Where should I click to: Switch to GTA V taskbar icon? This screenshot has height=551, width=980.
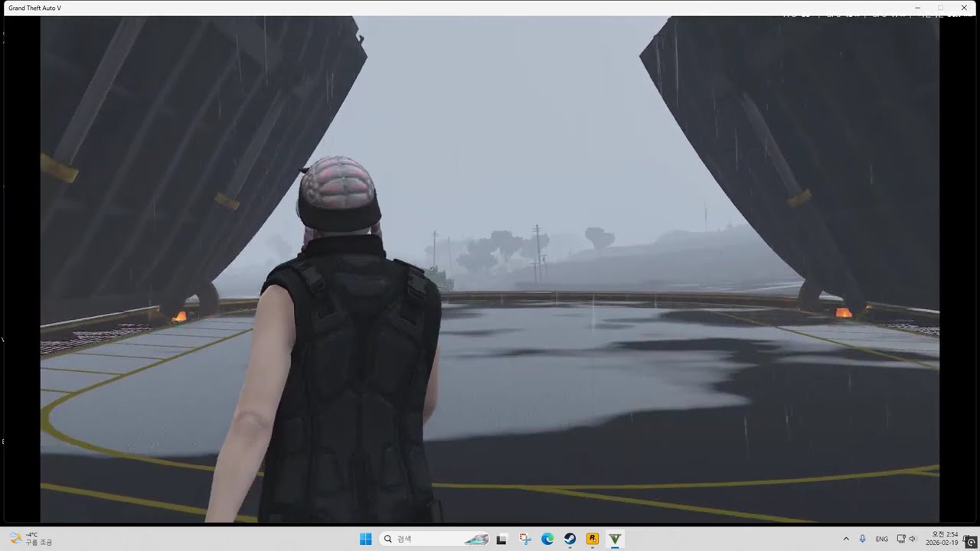(x=615, y=539)
